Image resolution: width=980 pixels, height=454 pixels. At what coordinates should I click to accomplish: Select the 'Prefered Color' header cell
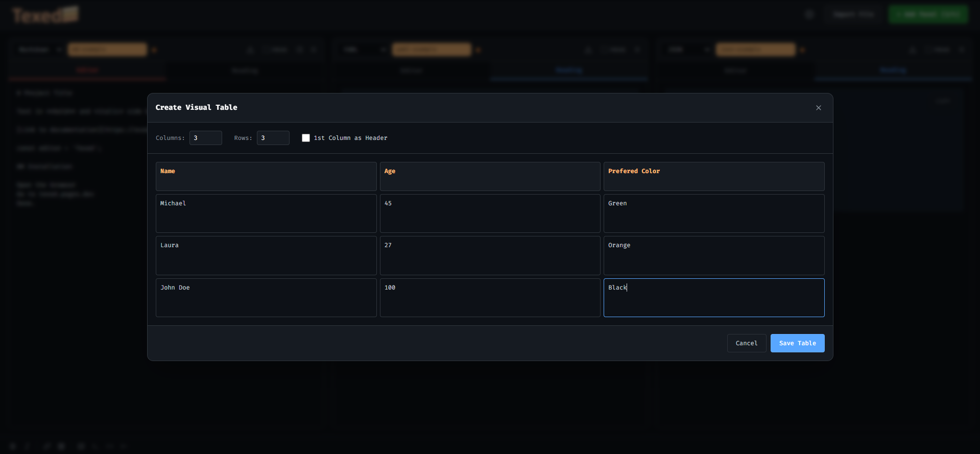[x=713, y=176]
